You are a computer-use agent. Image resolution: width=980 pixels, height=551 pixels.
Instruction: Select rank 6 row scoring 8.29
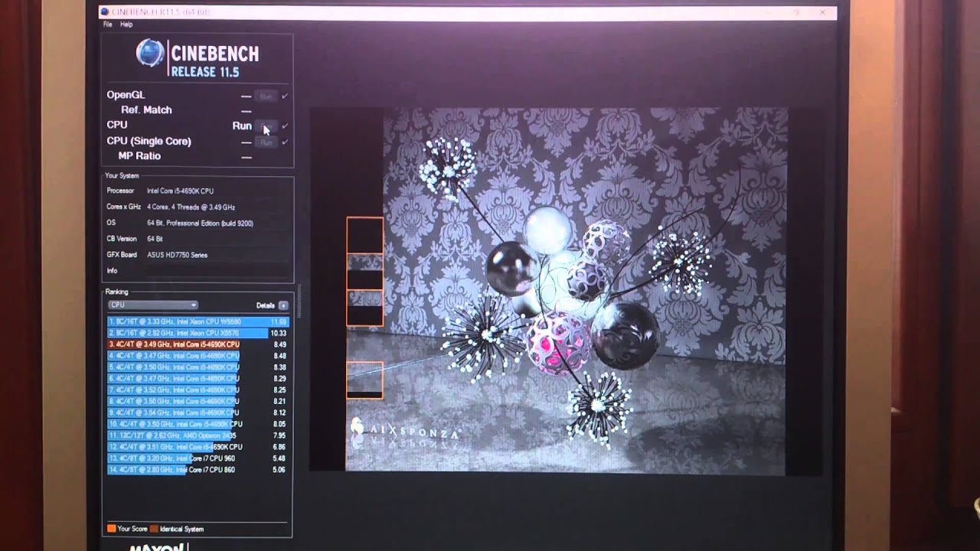pos(198,379)
